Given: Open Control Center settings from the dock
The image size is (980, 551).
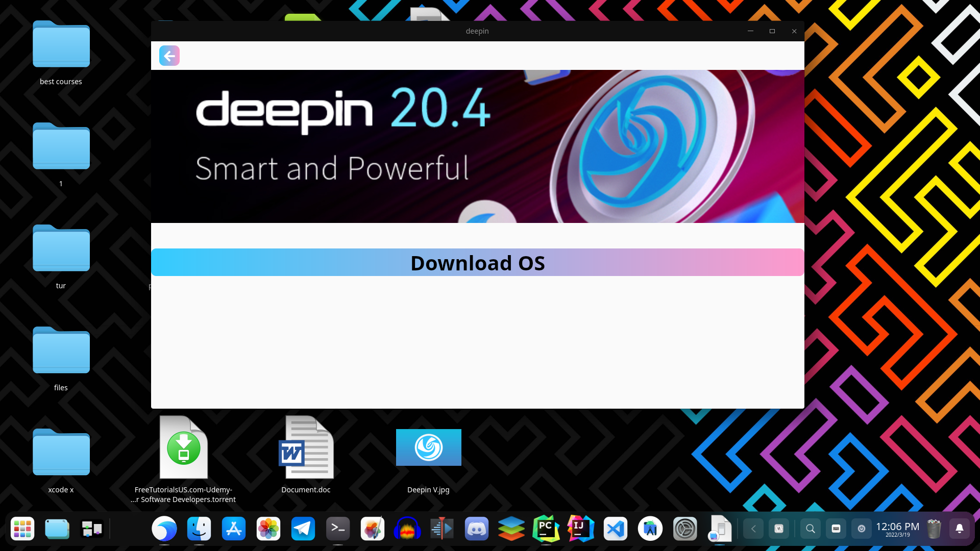Looking at the screenshot, I should point(685,529).
